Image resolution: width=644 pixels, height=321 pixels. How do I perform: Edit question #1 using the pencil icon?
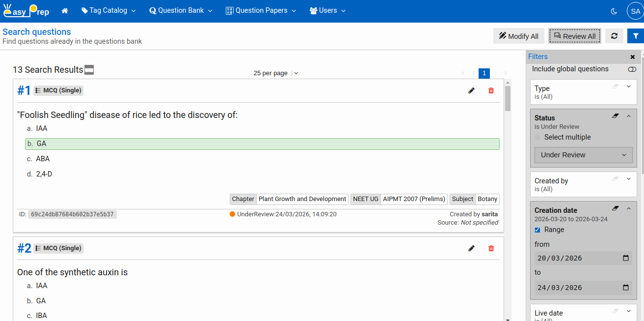click(x=471, y=90)
